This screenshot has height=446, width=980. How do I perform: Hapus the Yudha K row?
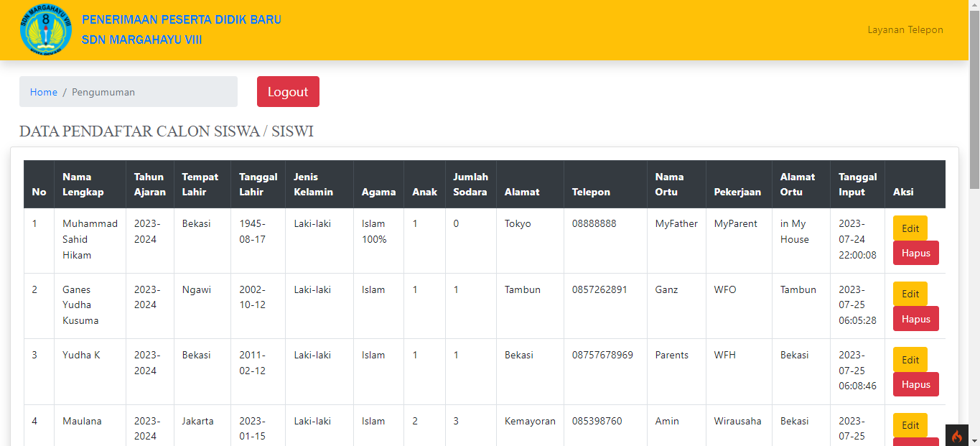[916, 384]
